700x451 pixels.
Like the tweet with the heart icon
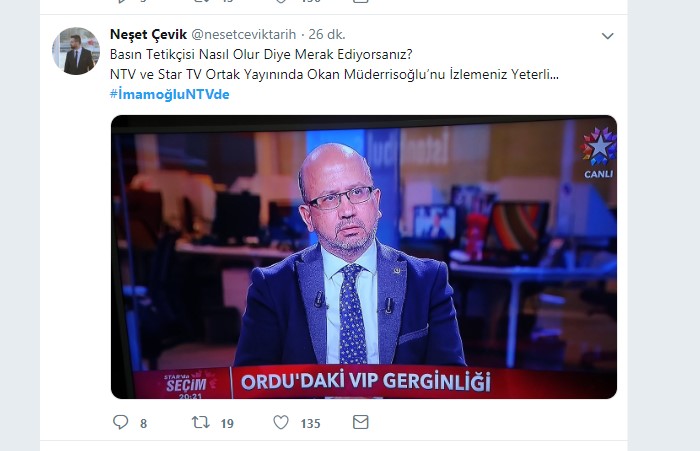pyautogui.click(x=281, y=422)
